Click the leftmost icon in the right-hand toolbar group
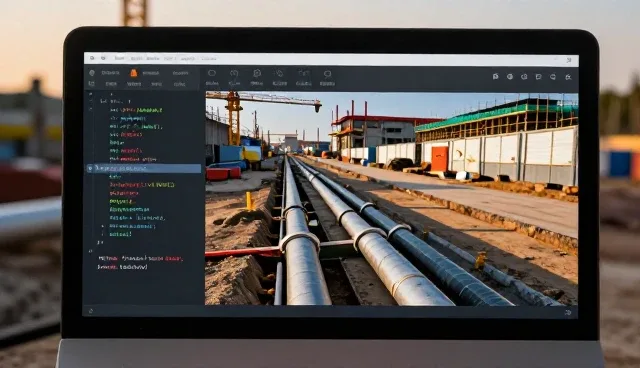This screenshot has width=640, height=368. tap(496, 76)
